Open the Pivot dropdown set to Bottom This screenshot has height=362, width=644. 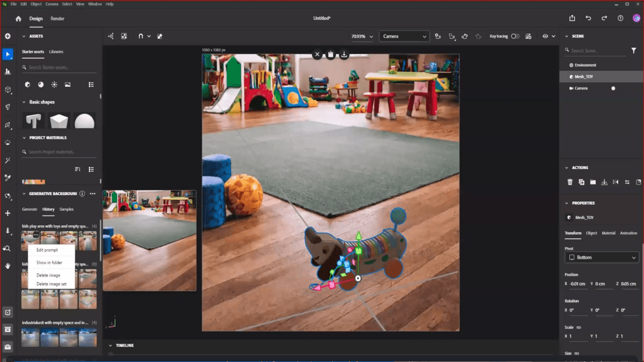(601, 257)
